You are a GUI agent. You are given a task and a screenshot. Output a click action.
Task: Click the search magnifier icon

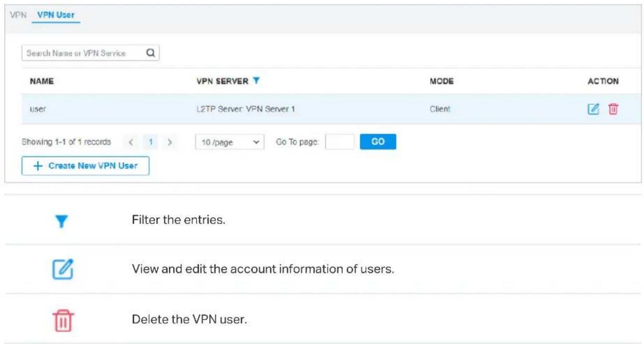150,52
